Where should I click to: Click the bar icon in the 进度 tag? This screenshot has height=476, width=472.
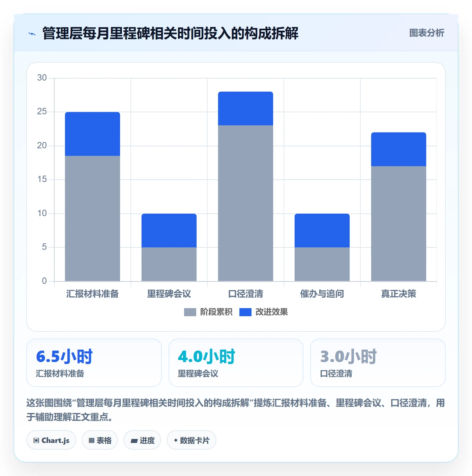134,441
